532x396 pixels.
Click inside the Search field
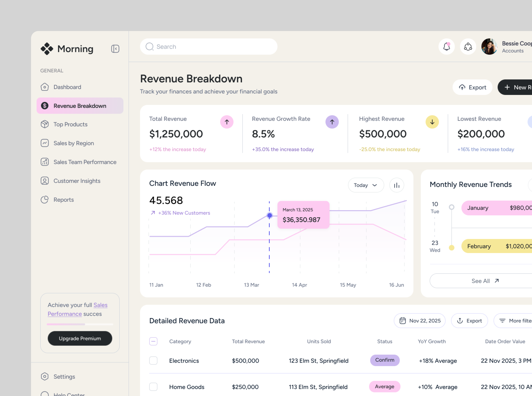coord(208,47)
